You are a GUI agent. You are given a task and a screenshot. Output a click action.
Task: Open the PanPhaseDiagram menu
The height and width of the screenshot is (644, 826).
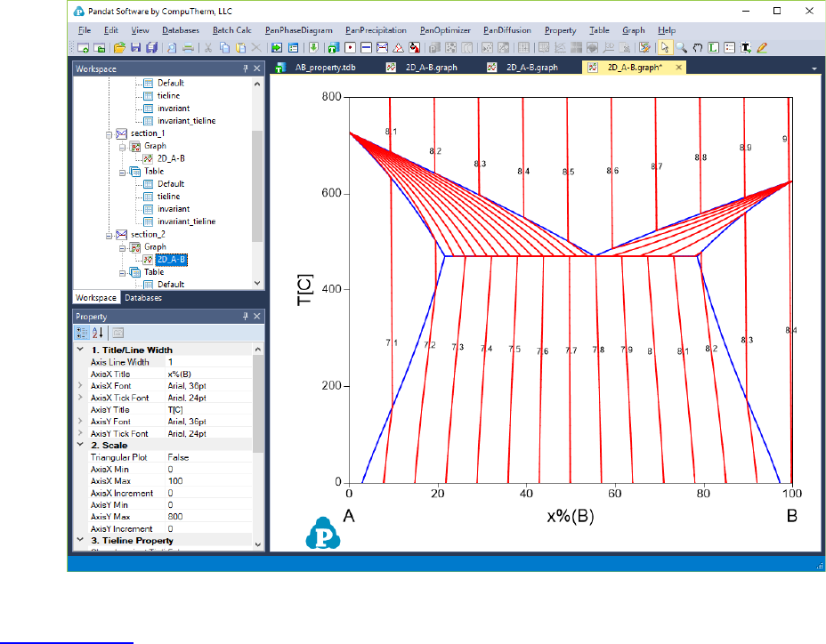pos(299,30)
